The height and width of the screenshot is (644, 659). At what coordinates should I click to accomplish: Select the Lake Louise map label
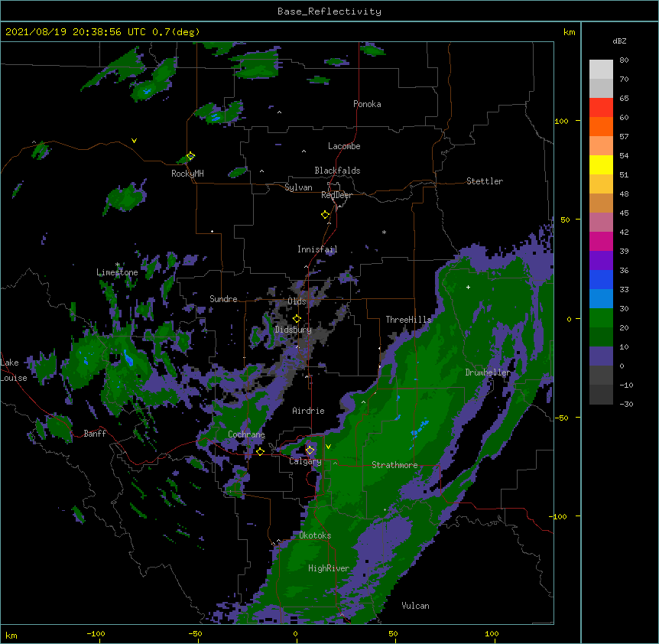tap(14, 370)
